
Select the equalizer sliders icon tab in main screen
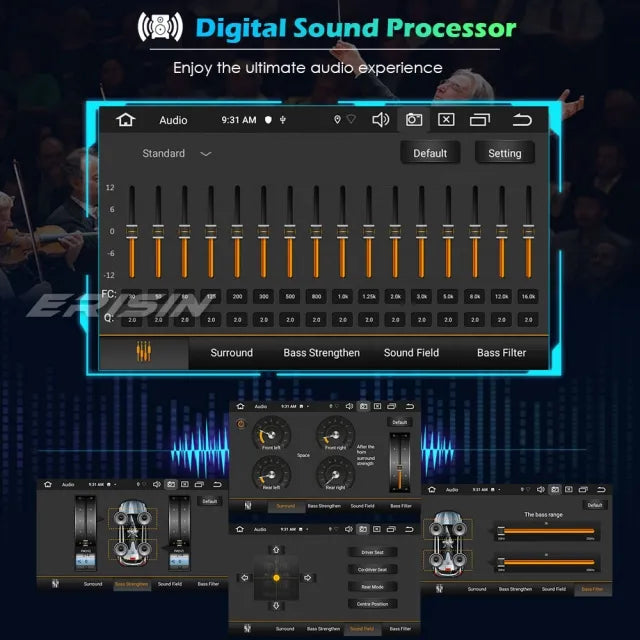point(144,352)
